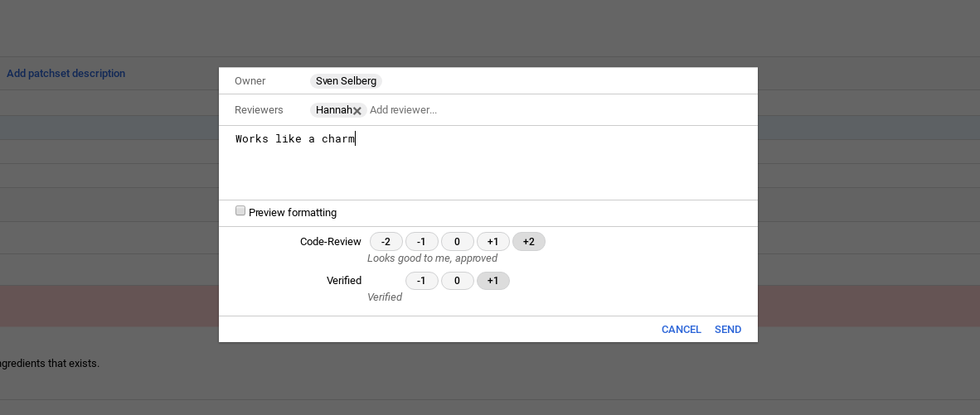Screen dimensions: 980x415
Task: Choose Code-Review score +1
Action: (492, 242)
